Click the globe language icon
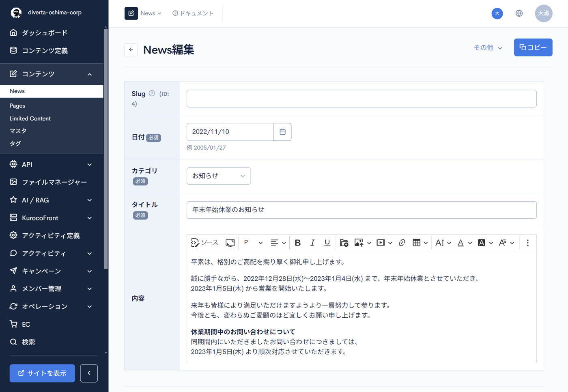The width and height of the screenshot is (568, 392). (519, 13)
